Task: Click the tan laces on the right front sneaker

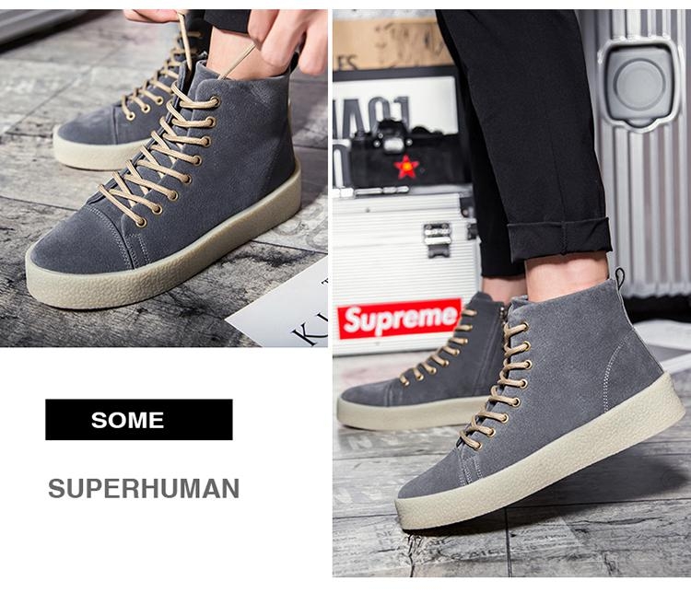Action: 496,388
